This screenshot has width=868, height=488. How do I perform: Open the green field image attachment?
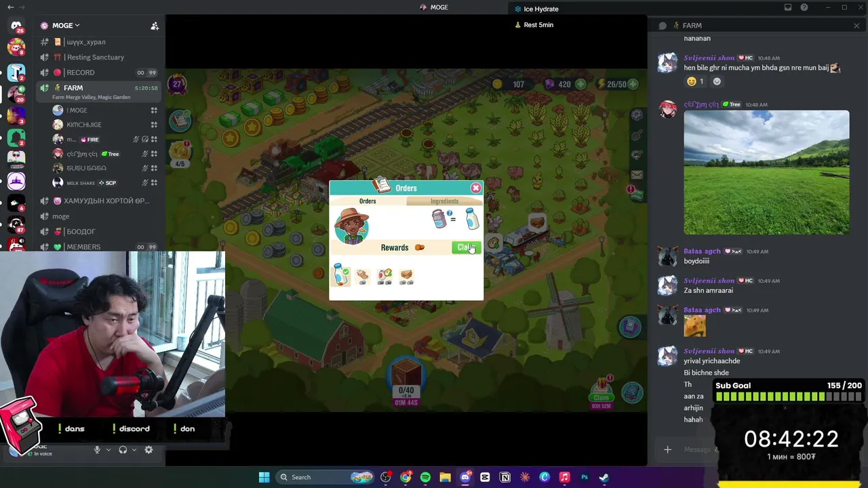click(766, 172)
